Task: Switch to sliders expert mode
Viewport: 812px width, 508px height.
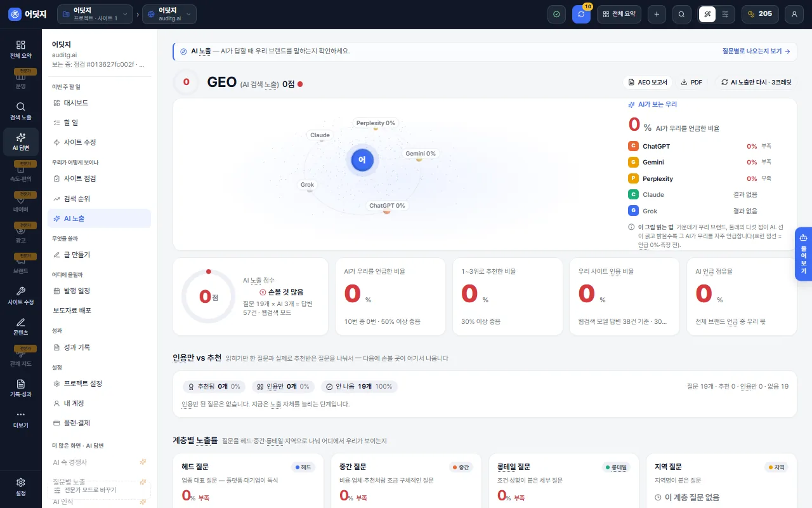Action: point(726,14)
